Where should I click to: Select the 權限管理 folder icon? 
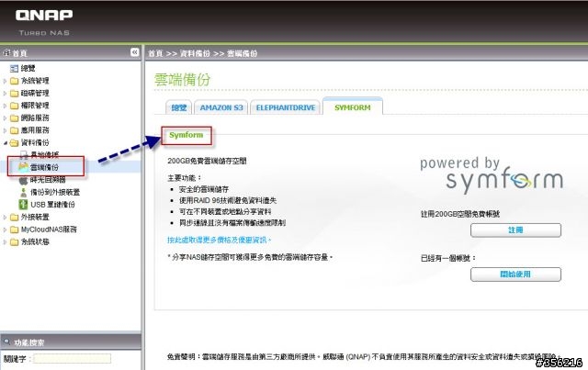pos(15,106)
